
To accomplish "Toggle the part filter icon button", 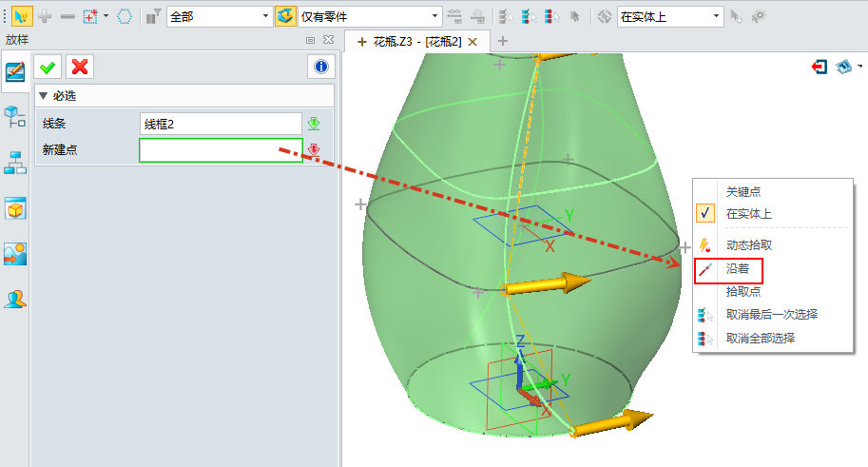I will point(285,16).
